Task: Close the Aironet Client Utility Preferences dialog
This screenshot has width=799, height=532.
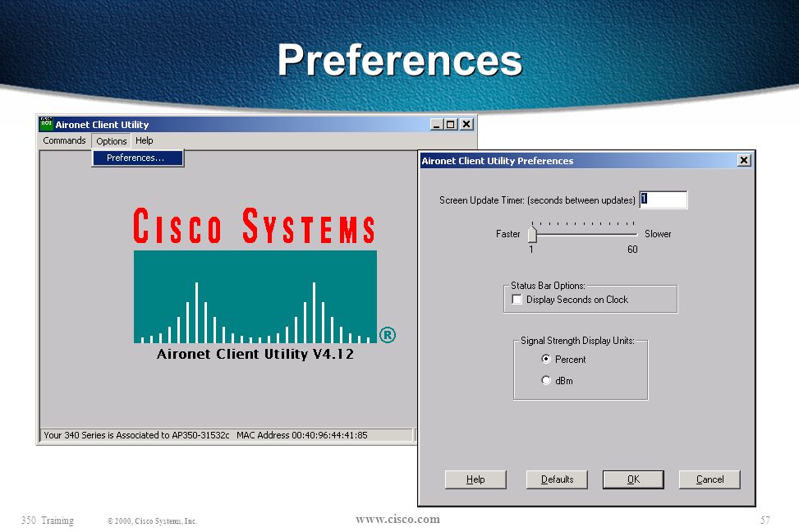Action: 744,161
